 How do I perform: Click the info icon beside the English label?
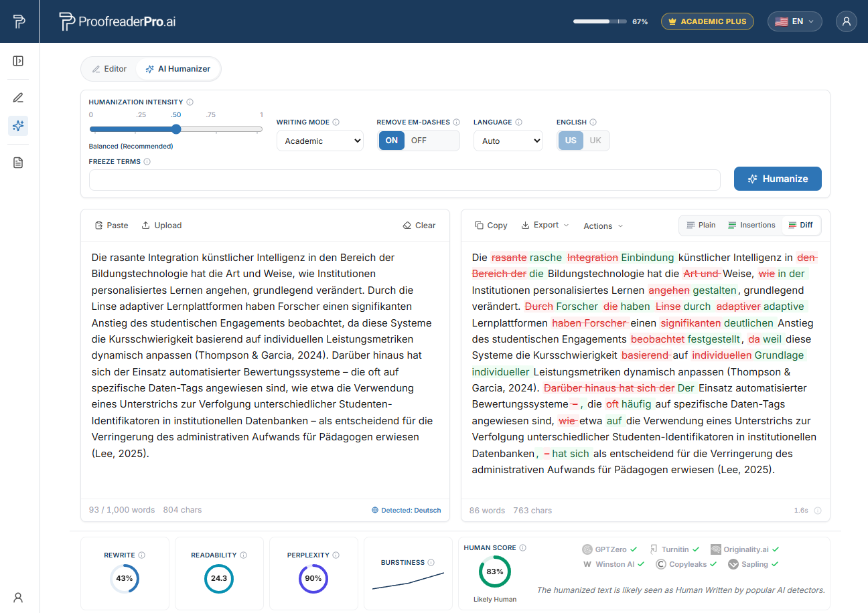[x=593, y=122]
